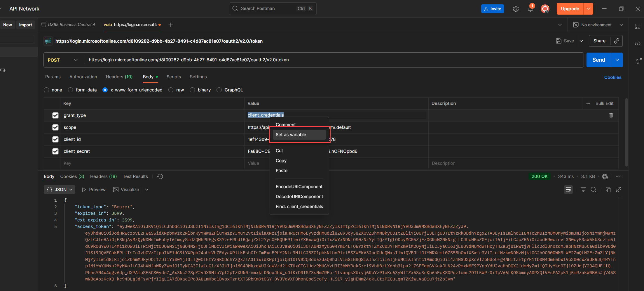Click the filter response icon
644x291 pixels.
tap(583, 190)
